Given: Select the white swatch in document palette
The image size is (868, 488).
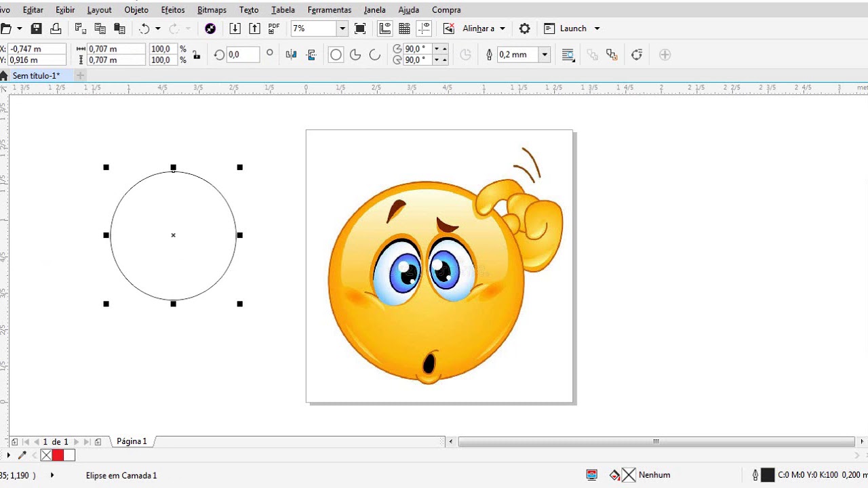Looking at the screenshot, I should [69, 455].
